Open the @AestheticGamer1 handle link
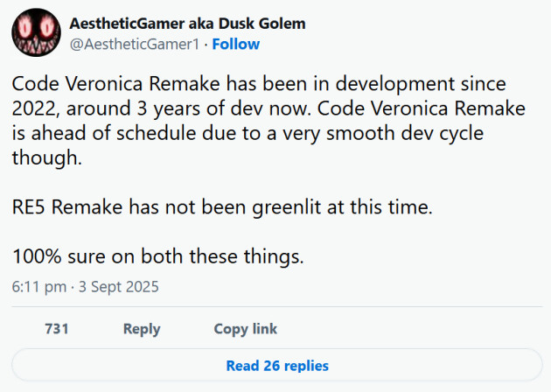551x392 pixels. click(x=135, y=45)
